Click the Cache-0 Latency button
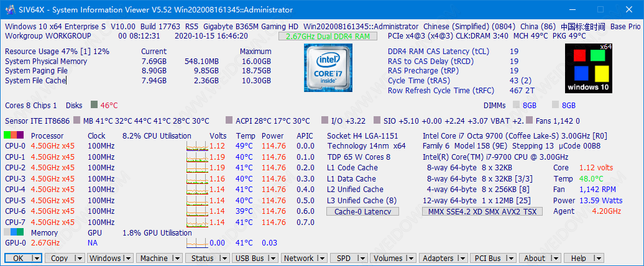Viewport: 644px width, 266px height. click(362, 211)
